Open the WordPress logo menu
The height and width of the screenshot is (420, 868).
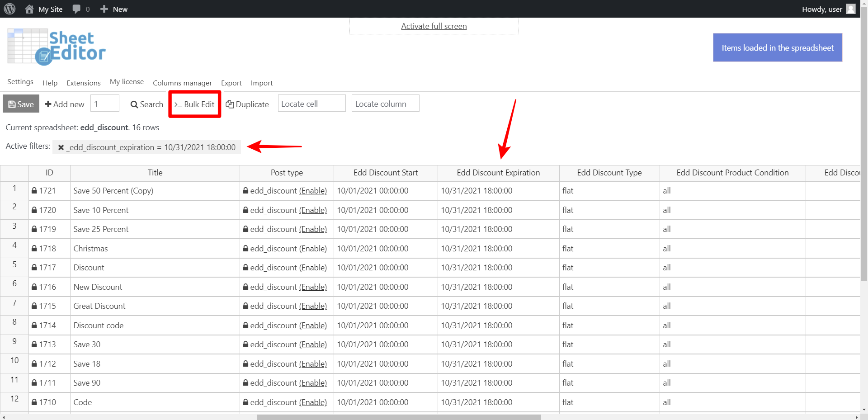(x=9, y=9)
